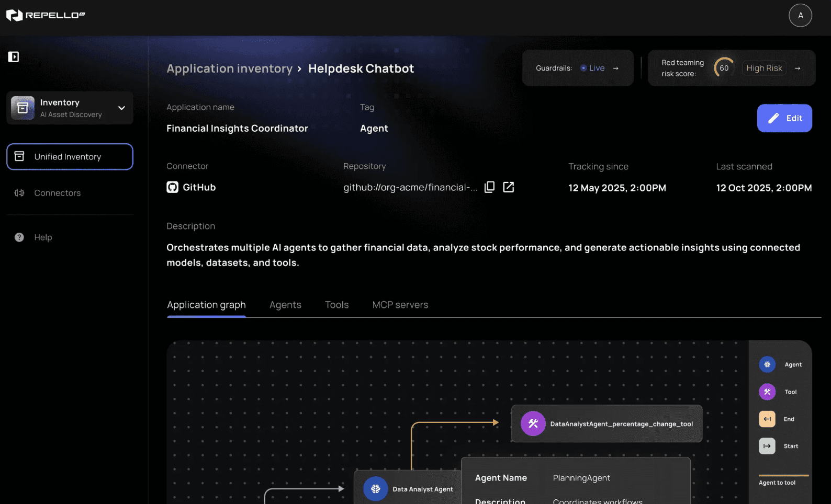
Task: Click the Start legend icon
Action: tap(767, 446)
